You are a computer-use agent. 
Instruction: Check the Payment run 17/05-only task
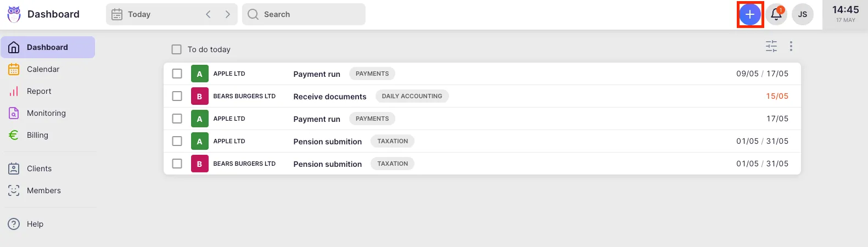(177, 119)
